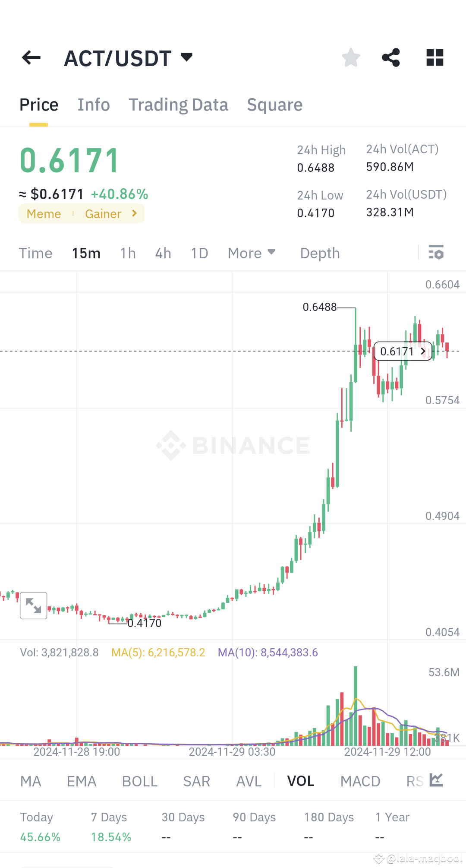Click the chevron on the 0.6171 price tag

(422, 351)
